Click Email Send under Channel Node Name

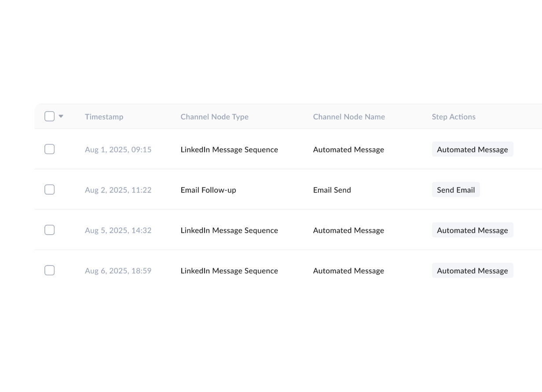coord(332,189)
